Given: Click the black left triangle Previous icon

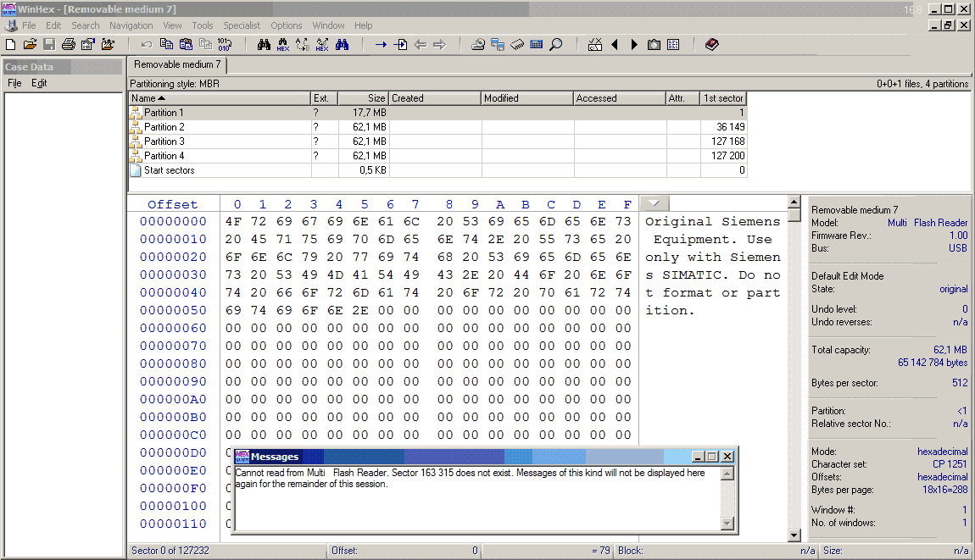Looking at the screenshot, I should [615, 45].
